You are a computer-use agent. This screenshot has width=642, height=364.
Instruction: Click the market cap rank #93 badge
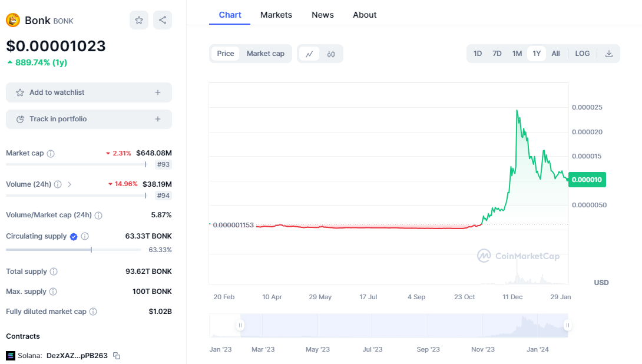click(x=163, y=164)
